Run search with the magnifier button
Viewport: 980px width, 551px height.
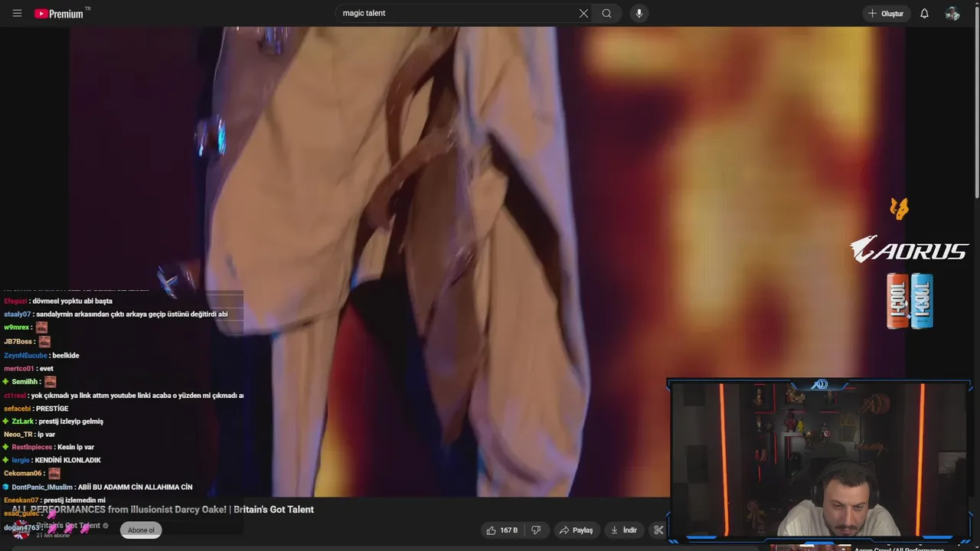click(606, 13)
